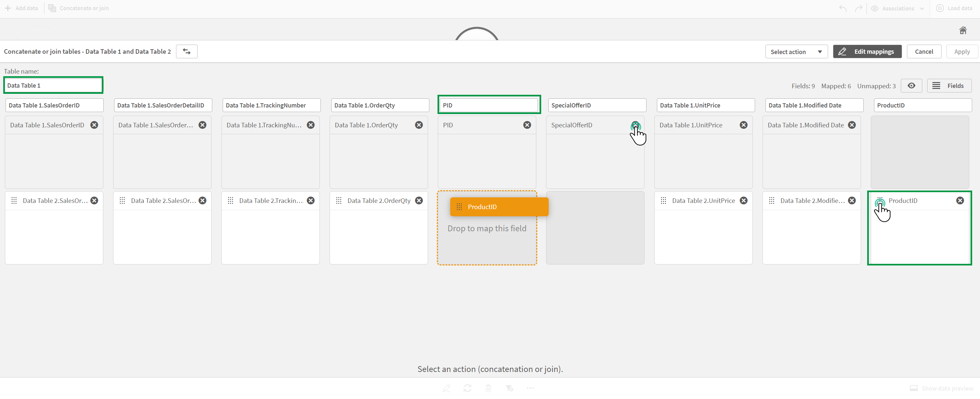Click the remove icon on PID field
Screen dimensions: 980x399
[527, 125]
